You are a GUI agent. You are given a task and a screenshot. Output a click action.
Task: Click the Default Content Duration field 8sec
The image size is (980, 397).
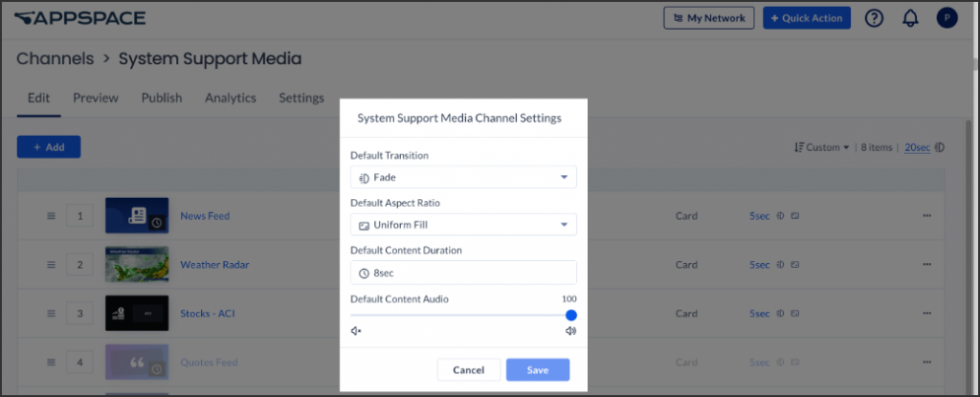tap(463, 273)
